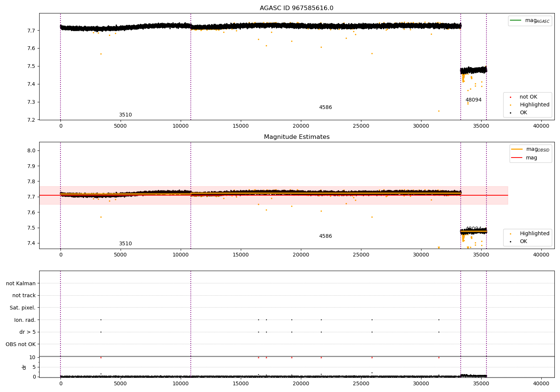Click observation label 3510 in top plot
This screenshot has width=560, height=392.
click(125, 115)
